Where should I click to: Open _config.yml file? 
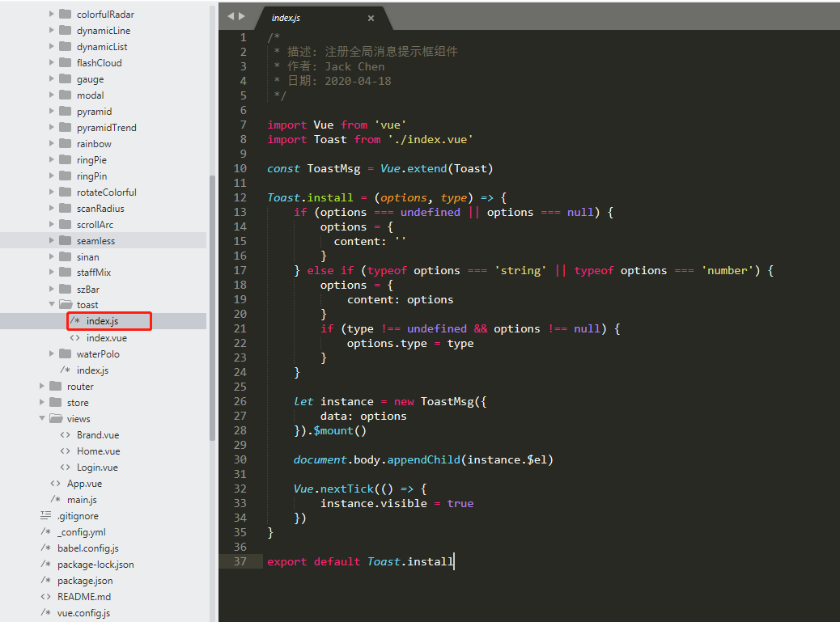(82, 532)
